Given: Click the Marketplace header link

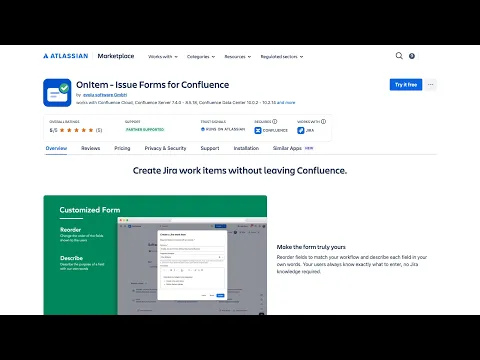Looking at the screenshot, I should pos(116,56).
